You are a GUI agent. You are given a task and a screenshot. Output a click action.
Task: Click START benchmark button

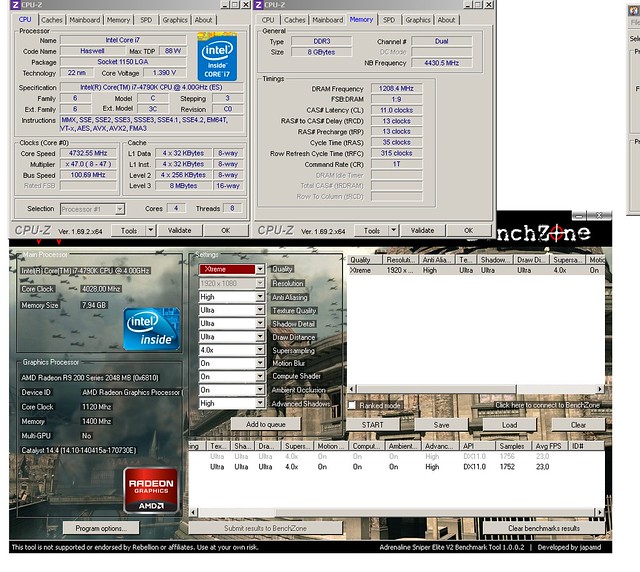[373, 425]
